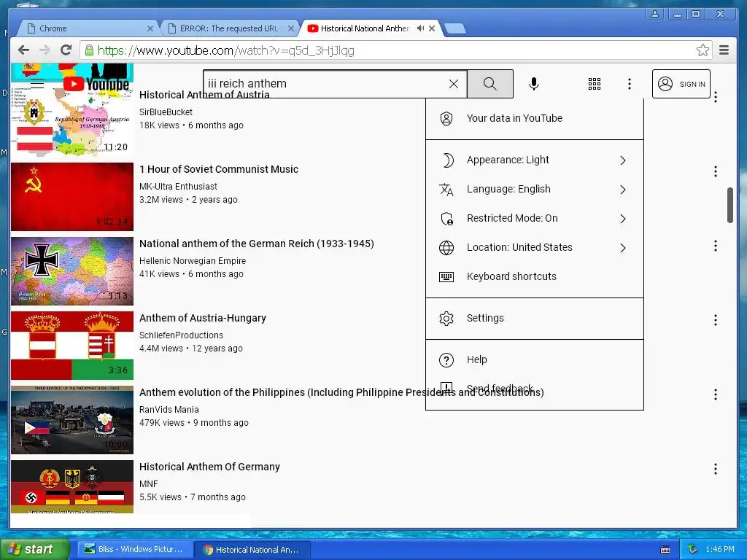
Task: Choose Help from the dropdown menu
Action: (x=535, y=360)
